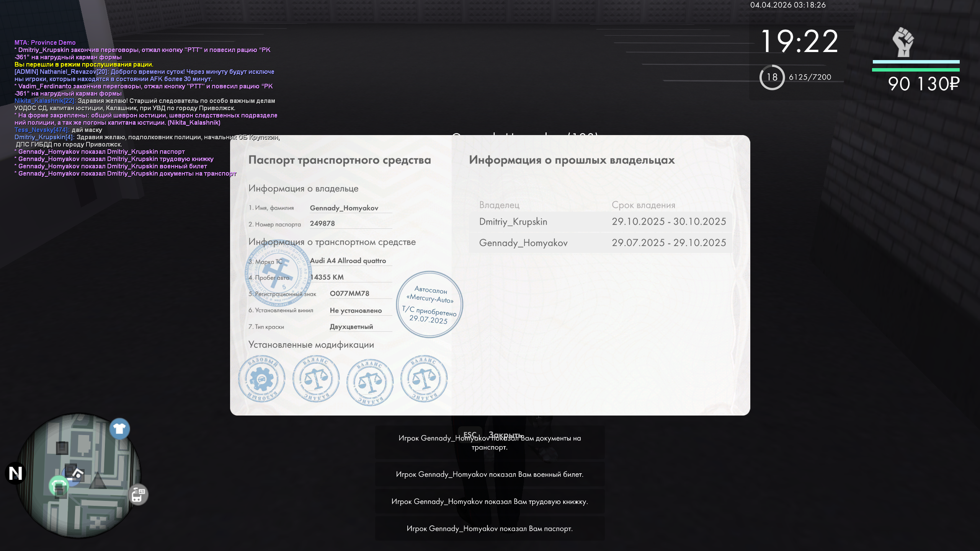Viewport: 980px width, 551px height.
Task: Select the Dmitriy_Krupskin previous owner row
Action: pyautogui.click(x=600, y=222)
